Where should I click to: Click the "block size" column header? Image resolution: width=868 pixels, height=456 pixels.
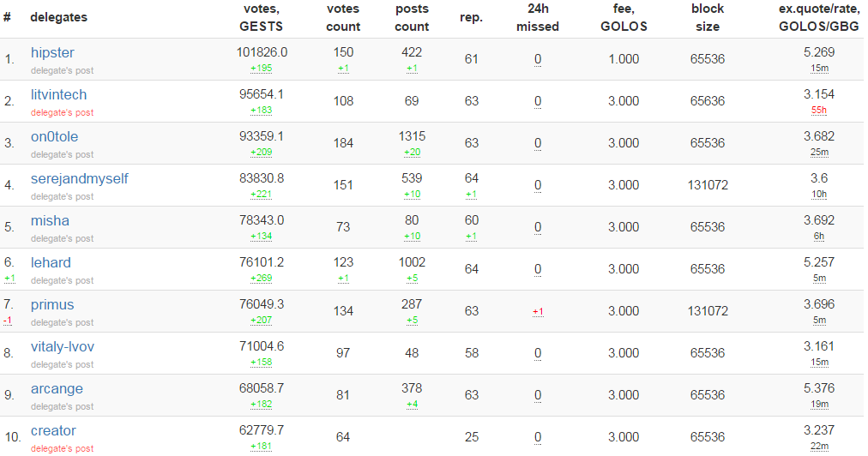(x=708, y=17)
